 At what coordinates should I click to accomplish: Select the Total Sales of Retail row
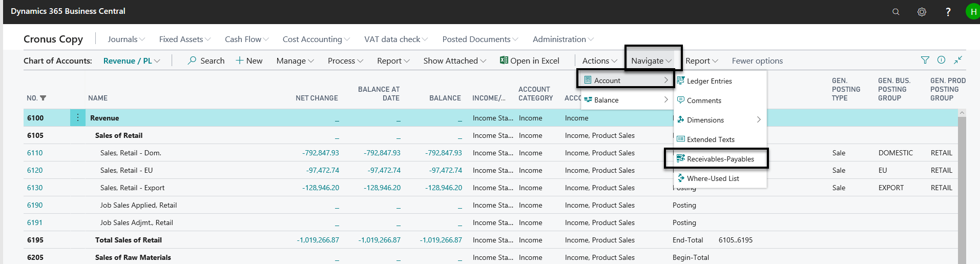click(x=490, y=240)
